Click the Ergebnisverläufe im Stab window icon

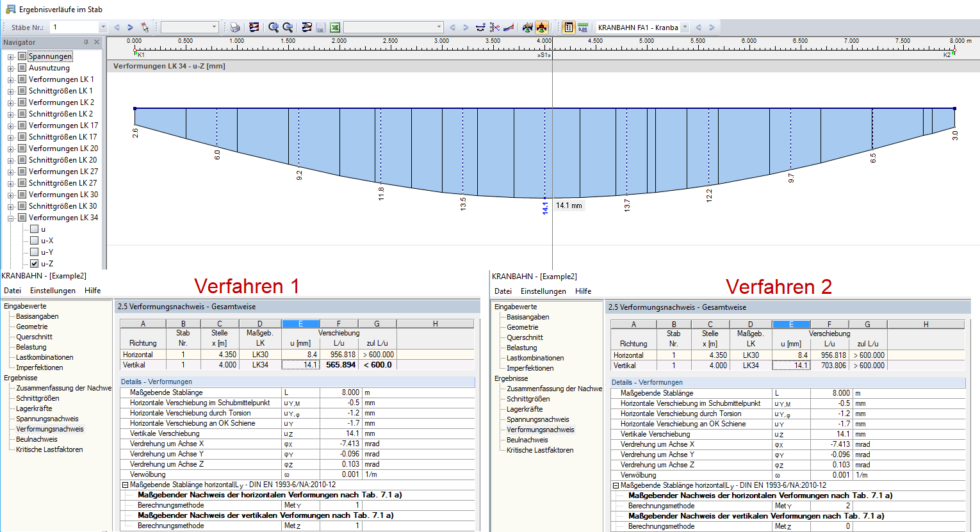[x=10, y=10]
